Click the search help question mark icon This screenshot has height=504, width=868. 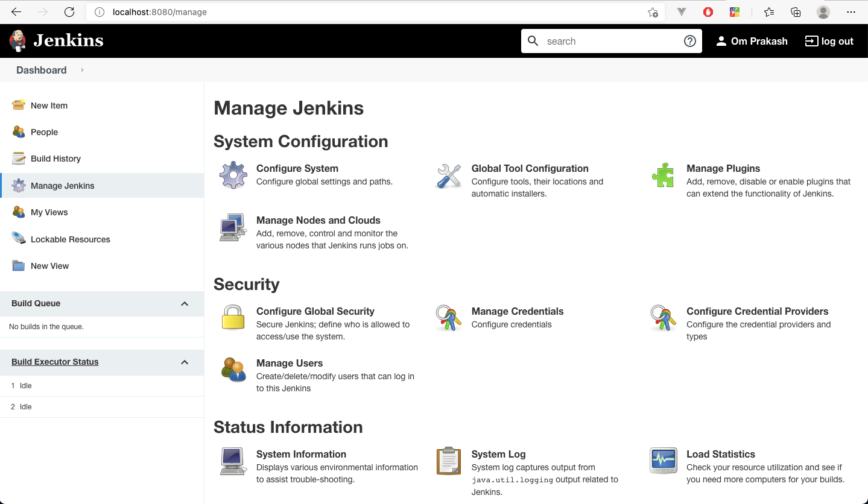coord(690,41)
